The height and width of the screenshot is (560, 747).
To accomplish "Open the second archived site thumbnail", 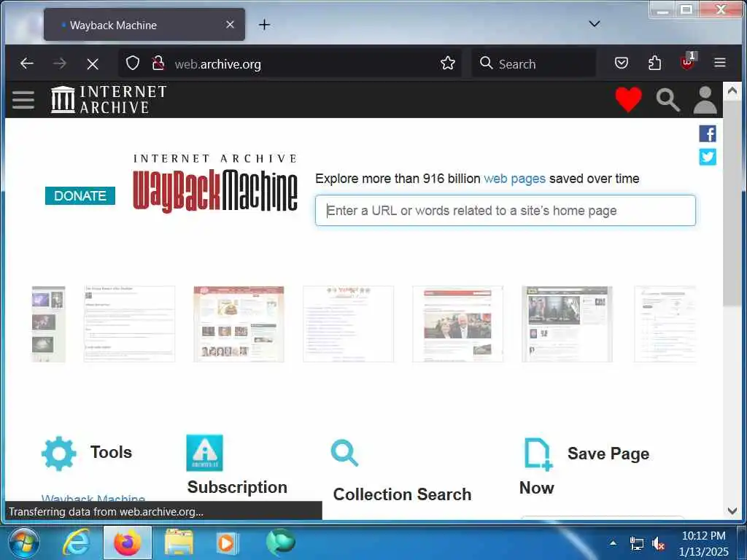I will click(129, 324).
